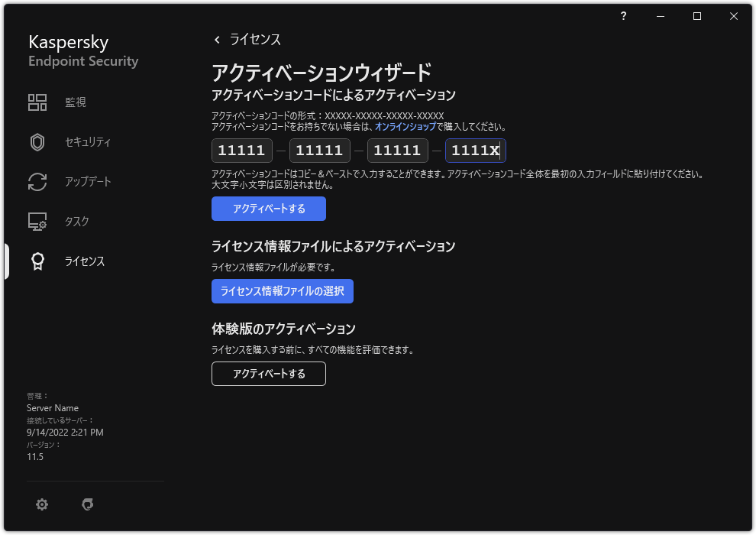Select ライセンス in the left menu

click(x=84, y=261)
